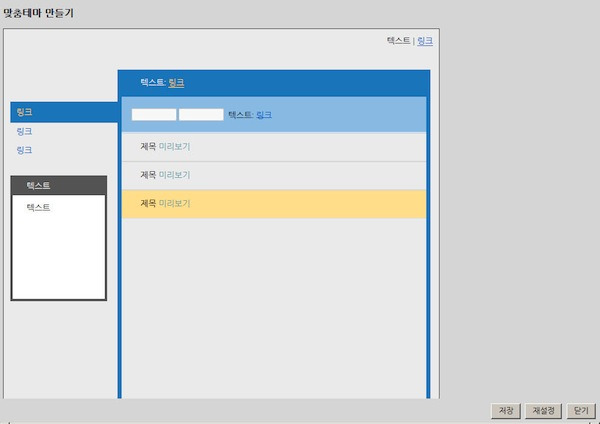
Task: Select the second 링크 sidebar item
Action: [x=24, y=131]
